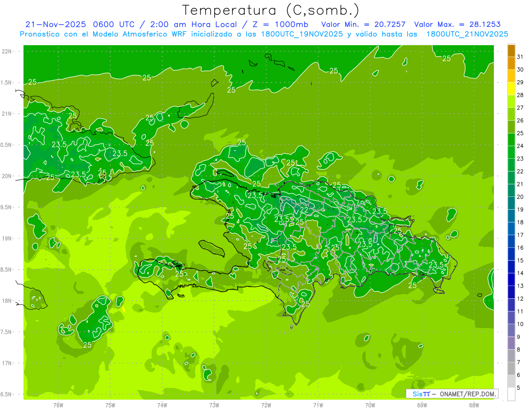Click the legend swatch between 28 and 29
This screenshot has width=532, height=411.
point(511,88)
